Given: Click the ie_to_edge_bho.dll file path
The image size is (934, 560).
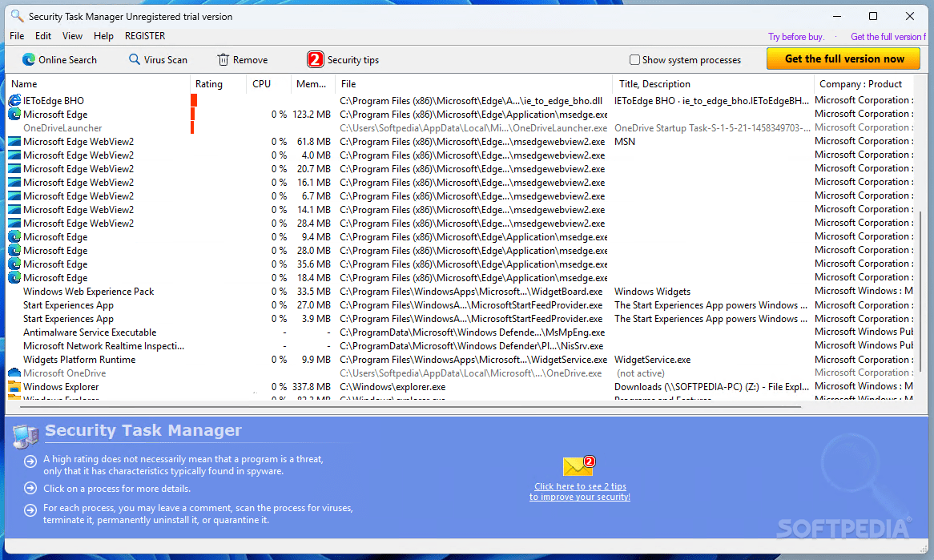Looking at the screenshot, I should [471, 101].
